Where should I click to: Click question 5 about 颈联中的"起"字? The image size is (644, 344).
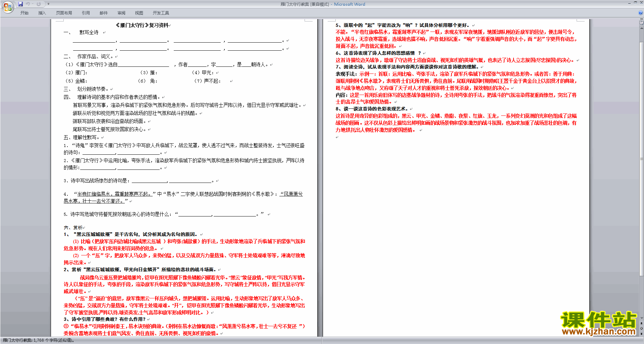coord(403,25)
